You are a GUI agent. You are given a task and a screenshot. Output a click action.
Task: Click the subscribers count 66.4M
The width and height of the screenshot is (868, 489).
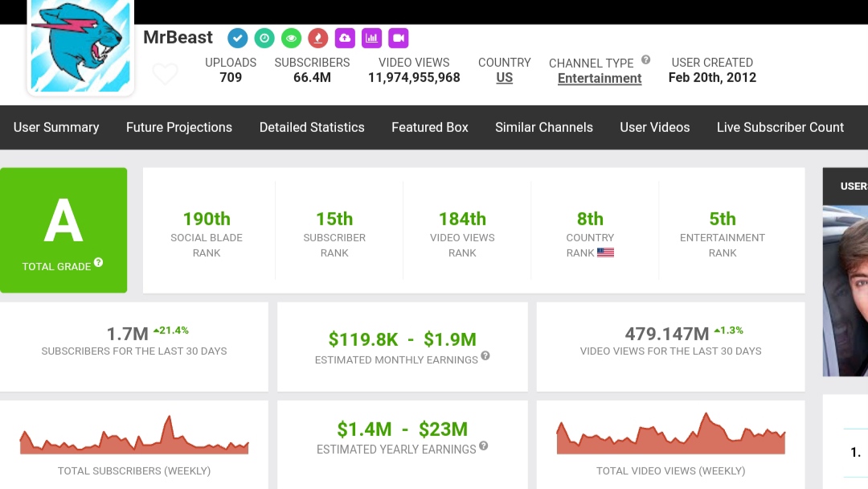pos(312,77)
